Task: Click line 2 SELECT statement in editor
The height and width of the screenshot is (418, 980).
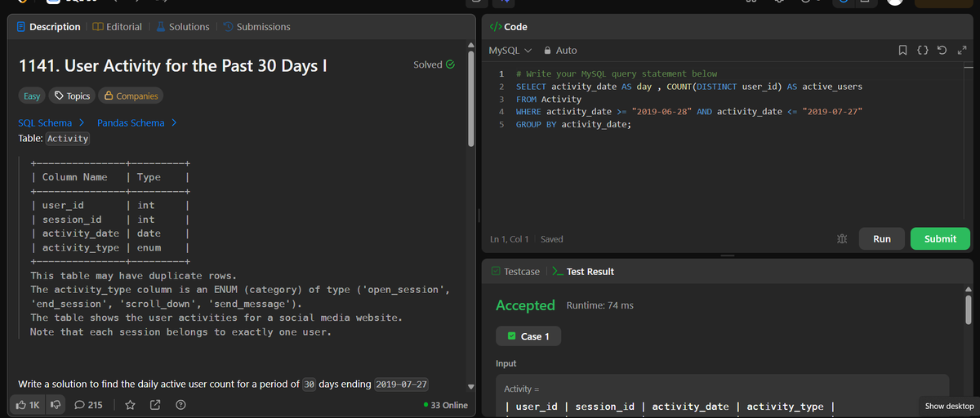Action: coord(689,86)
